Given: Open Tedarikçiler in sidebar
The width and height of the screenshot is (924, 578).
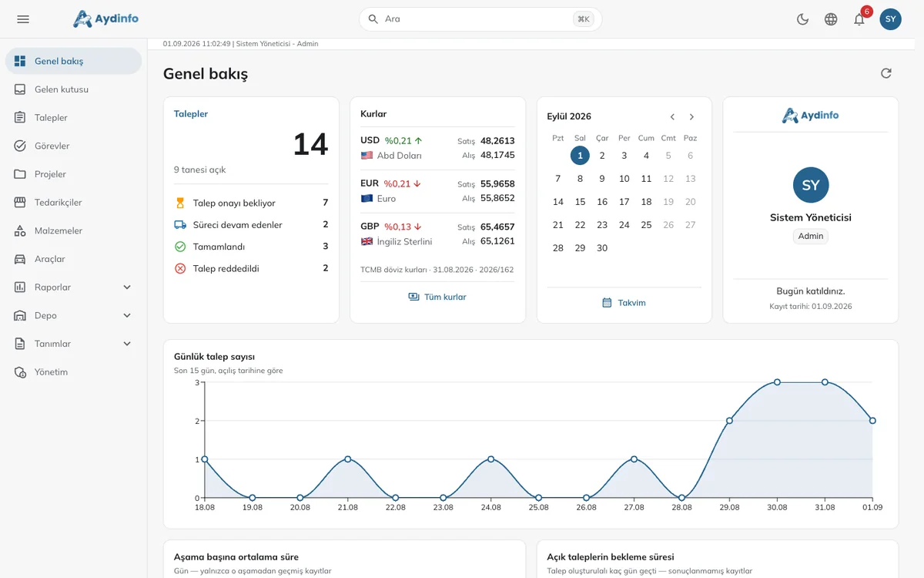Looking at the screenshot, I should (73, 203).
